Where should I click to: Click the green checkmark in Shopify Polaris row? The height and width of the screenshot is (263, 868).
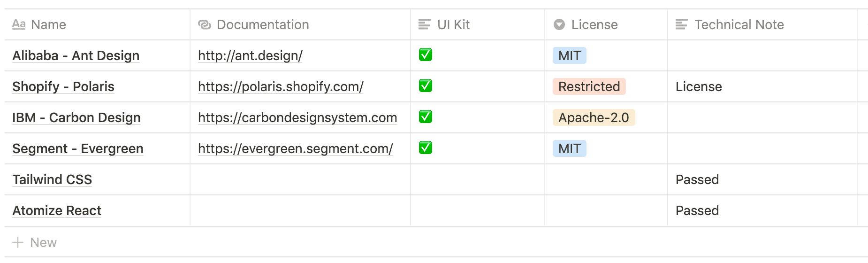[426, 86]
